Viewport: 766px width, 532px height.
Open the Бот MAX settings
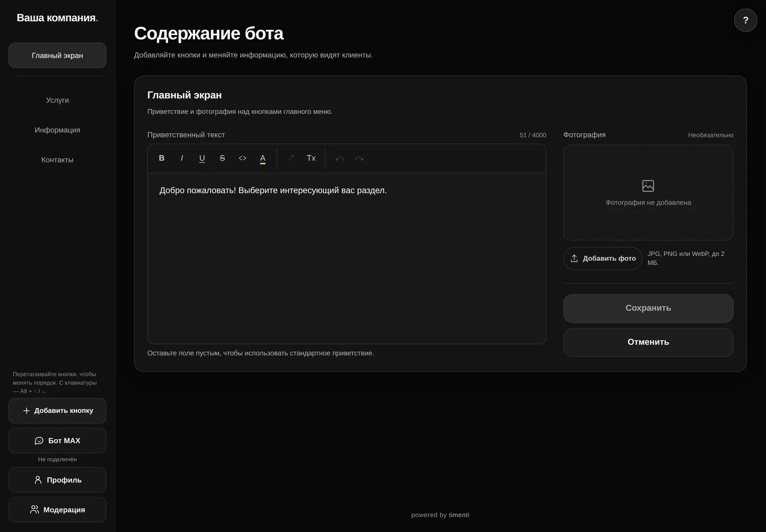click(x=57, y=440)
